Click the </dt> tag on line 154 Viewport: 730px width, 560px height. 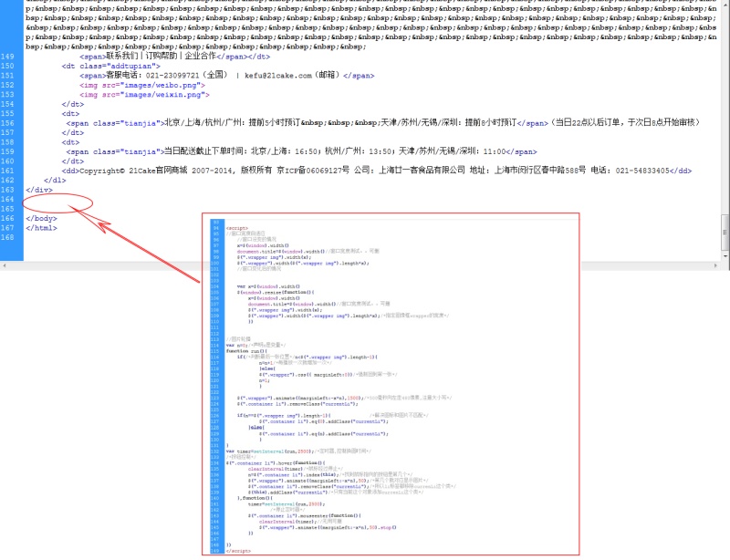73,104
